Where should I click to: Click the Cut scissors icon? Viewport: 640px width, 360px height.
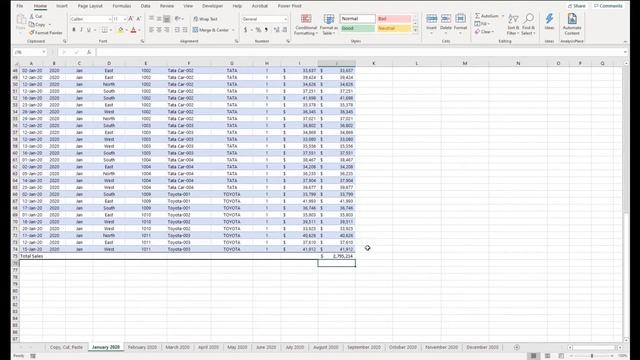click(31, 16)
